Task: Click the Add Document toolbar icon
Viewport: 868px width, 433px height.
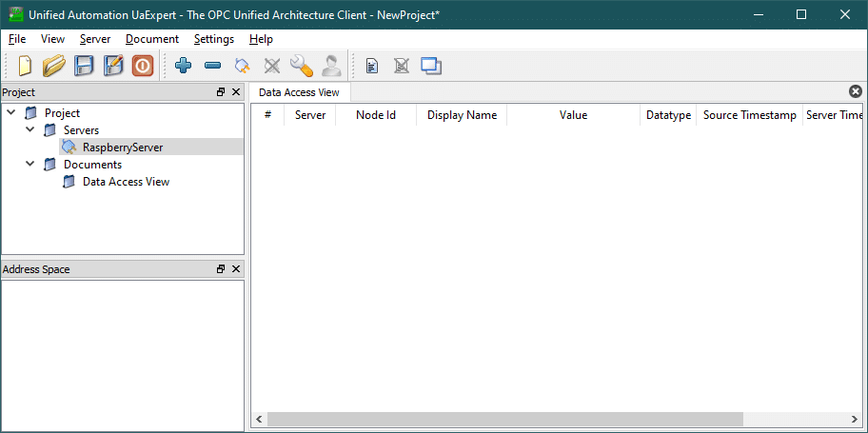Action: 372,66
